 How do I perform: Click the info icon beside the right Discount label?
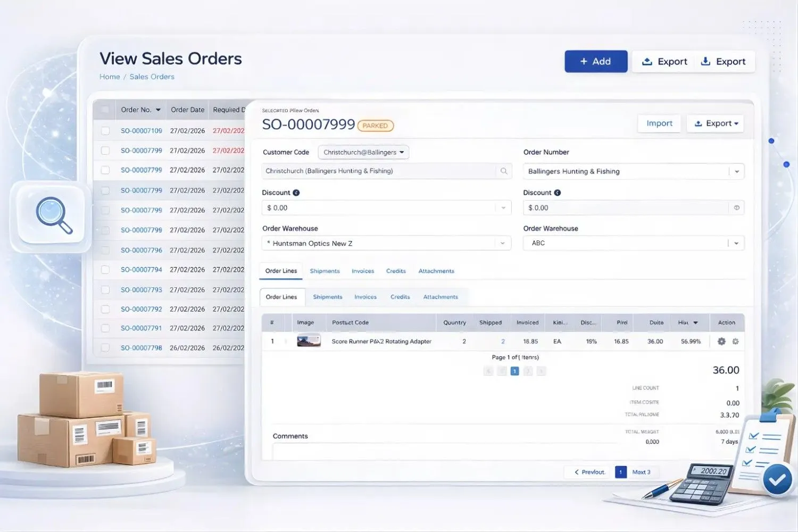[557, 192]
